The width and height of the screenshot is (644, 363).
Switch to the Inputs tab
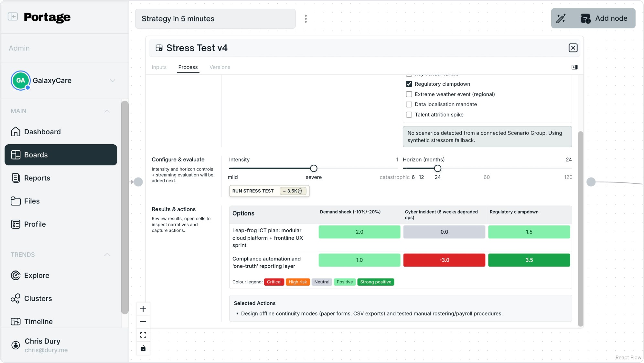(159, 67)
